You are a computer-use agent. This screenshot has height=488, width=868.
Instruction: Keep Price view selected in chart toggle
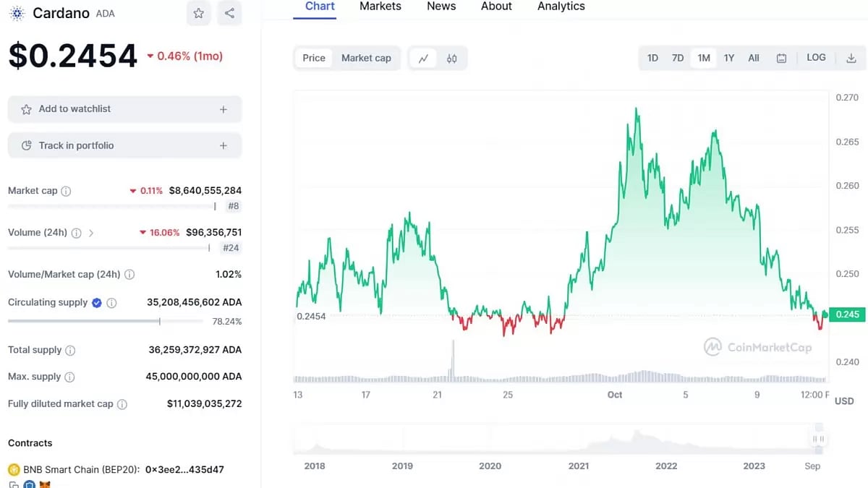313,57
